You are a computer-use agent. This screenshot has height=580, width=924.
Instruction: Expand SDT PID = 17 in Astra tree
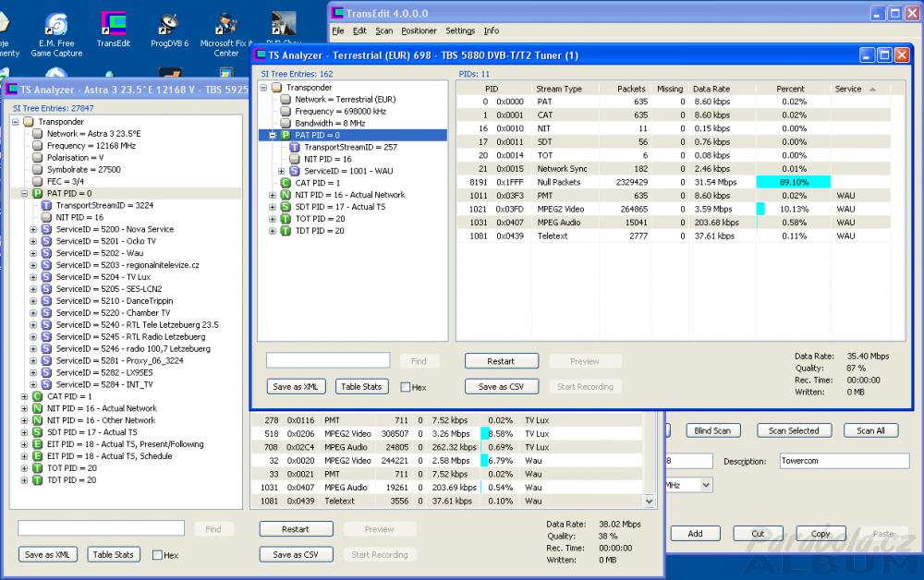pyautogui.click(x=24, y=432)
